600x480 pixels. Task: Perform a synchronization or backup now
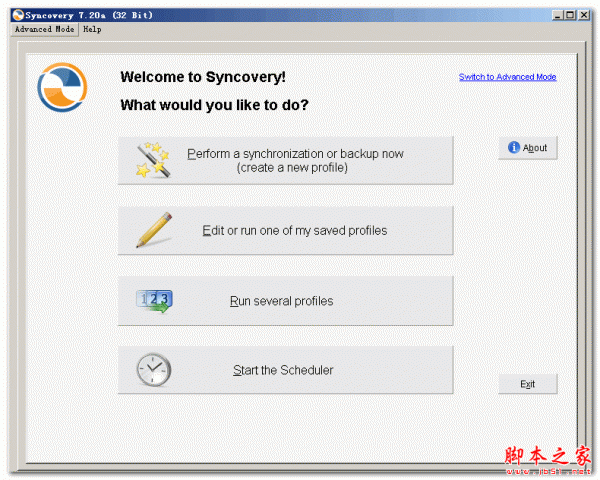pyautogui.click(x=285, y=160)
